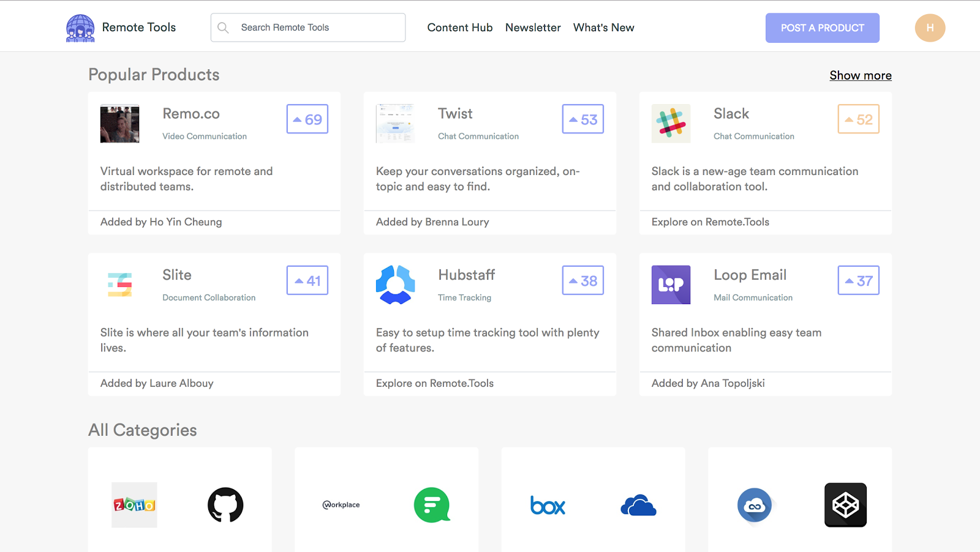Upvote Hubstaff using the 38 button
This screenshot has width=980, height=552.
pos(582,280)
